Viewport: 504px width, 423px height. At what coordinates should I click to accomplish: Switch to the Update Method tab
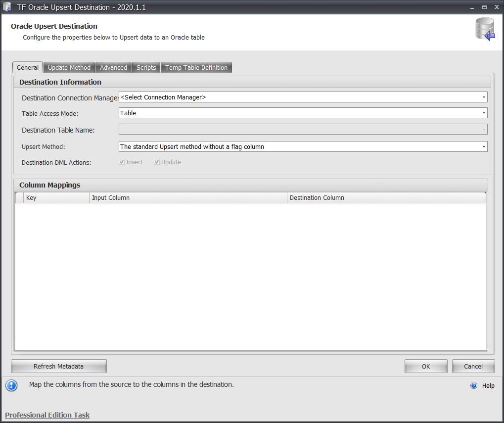pos(69,67)
